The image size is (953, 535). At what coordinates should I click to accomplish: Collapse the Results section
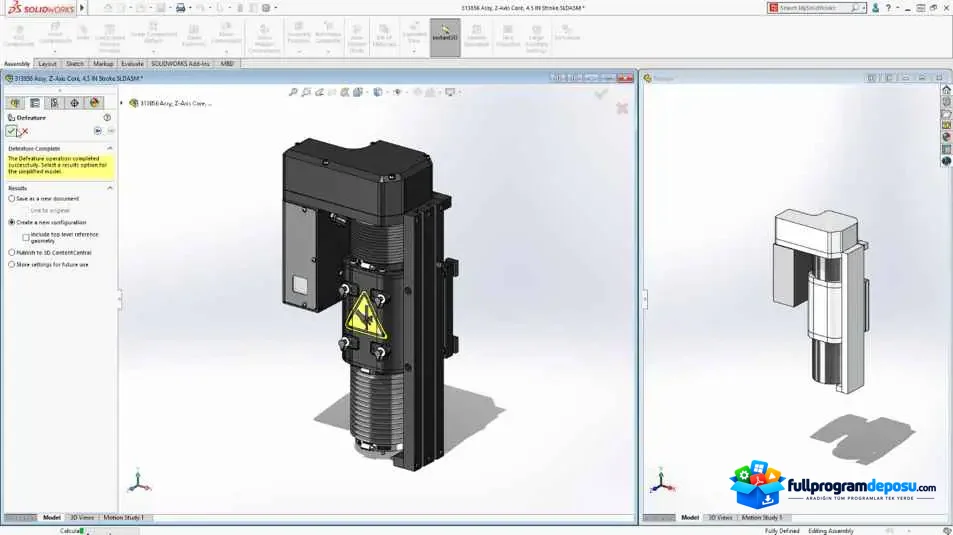pos(110,188)
